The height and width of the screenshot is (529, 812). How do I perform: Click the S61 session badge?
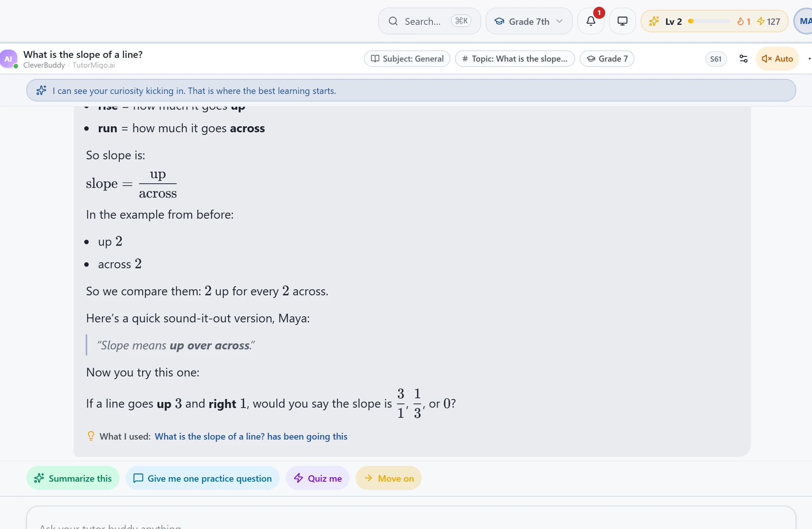tap(716, 59)
